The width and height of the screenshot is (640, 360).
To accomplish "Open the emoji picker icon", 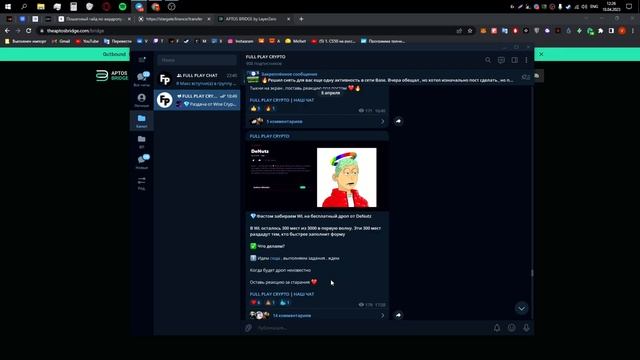I will (511, 328).
